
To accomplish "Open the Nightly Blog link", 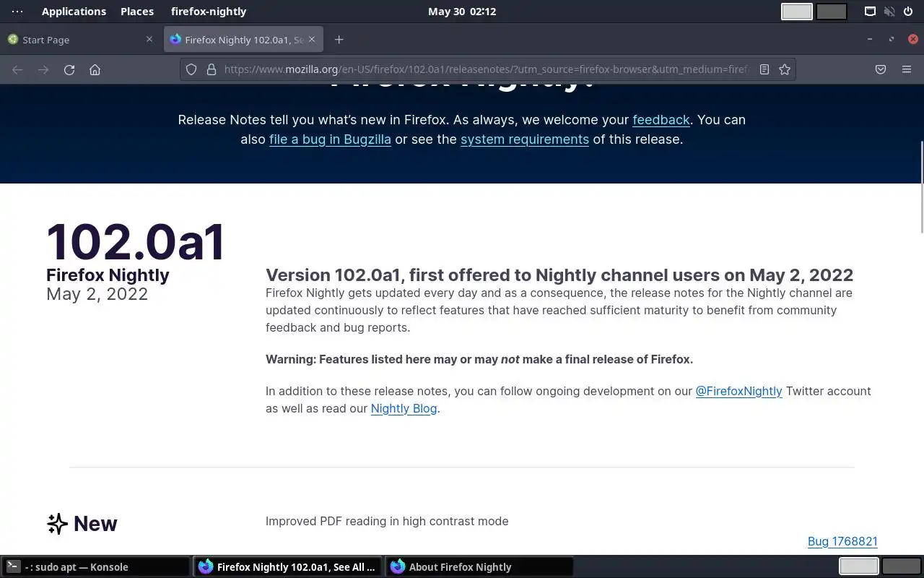I will tap(404, 408).
